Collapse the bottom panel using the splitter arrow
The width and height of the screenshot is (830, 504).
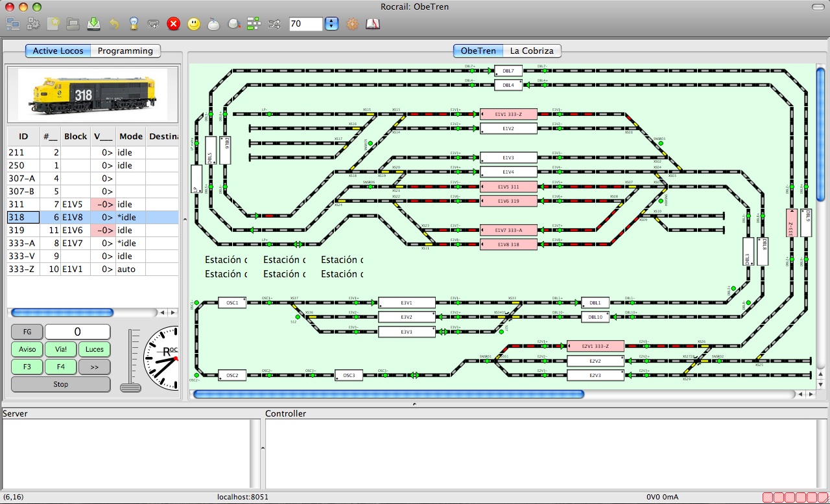(415, 404)
